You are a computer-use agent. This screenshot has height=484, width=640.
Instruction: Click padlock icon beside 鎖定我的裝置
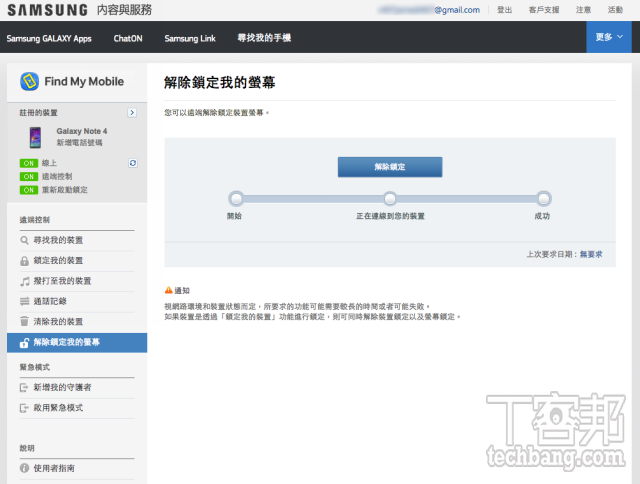click(x=24, y=261)
